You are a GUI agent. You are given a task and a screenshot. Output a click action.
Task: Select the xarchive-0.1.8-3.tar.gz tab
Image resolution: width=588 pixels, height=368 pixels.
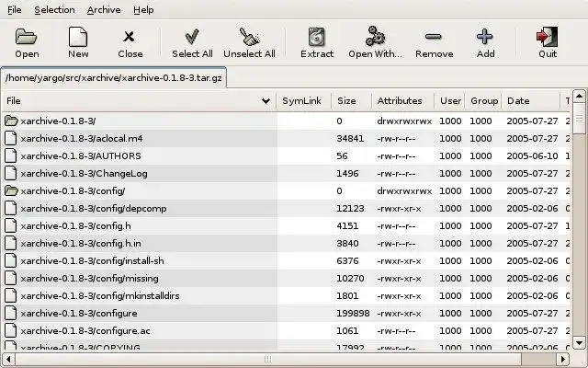coord(114,77)
